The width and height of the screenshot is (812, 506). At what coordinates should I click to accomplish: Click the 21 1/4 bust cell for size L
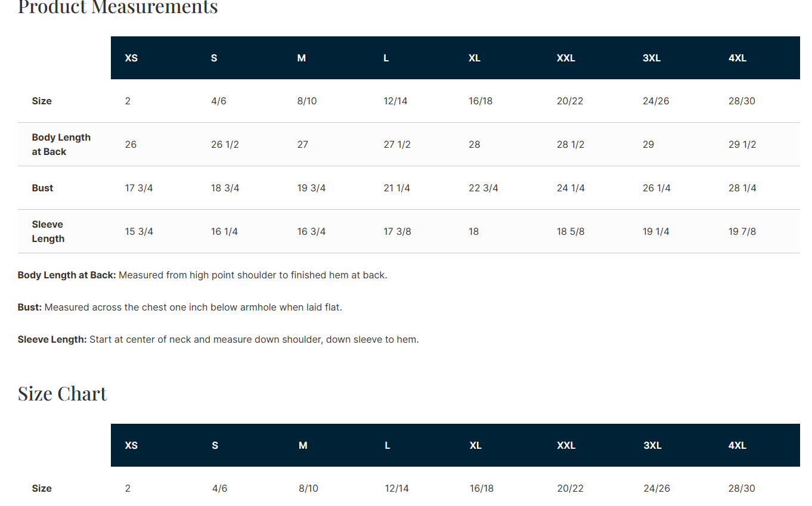(x=397, y=188)
